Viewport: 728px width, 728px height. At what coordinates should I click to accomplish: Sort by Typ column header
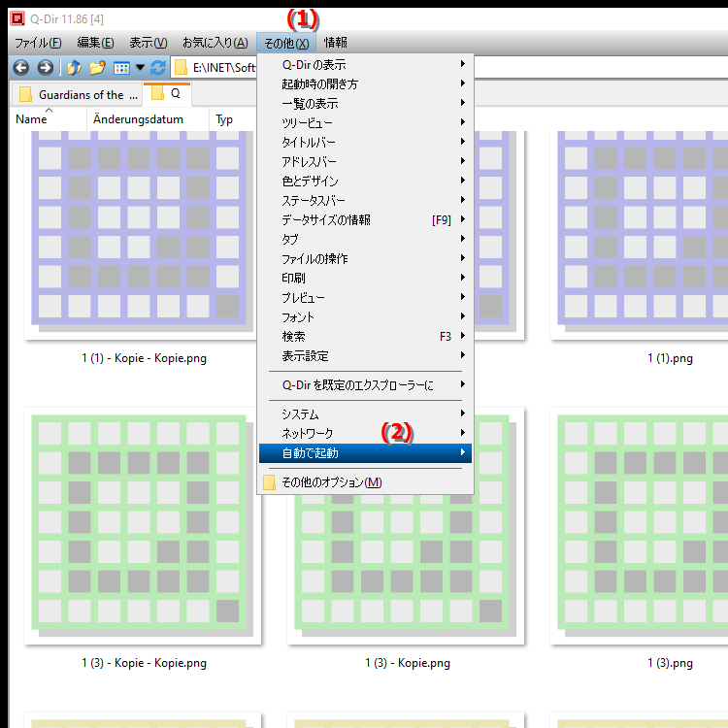pos(233,119)
